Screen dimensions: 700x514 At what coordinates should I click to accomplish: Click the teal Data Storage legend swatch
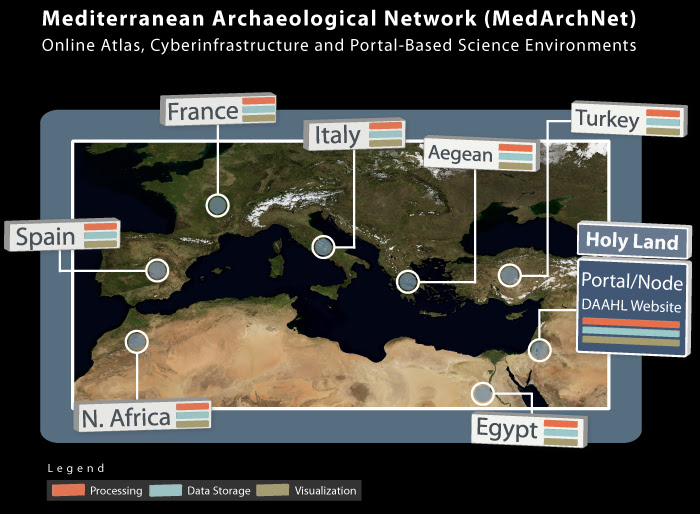[x=166, y=490]
